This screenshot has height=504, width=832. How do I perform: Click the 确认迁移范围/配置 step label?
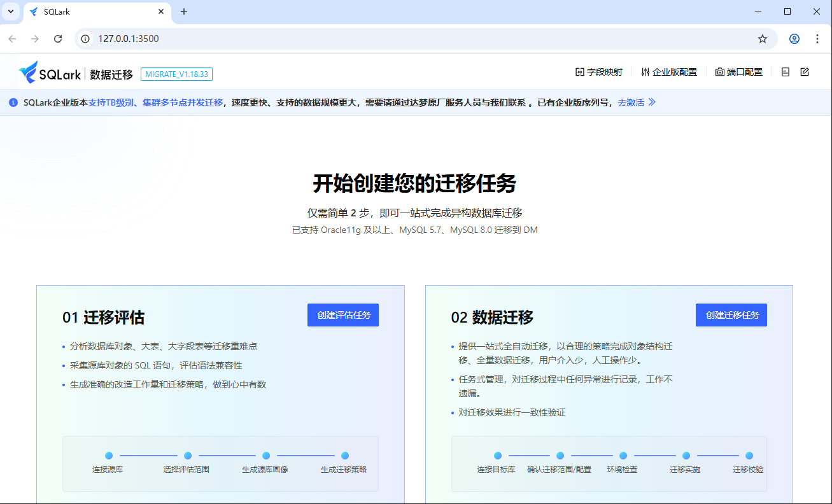[560, 470]
